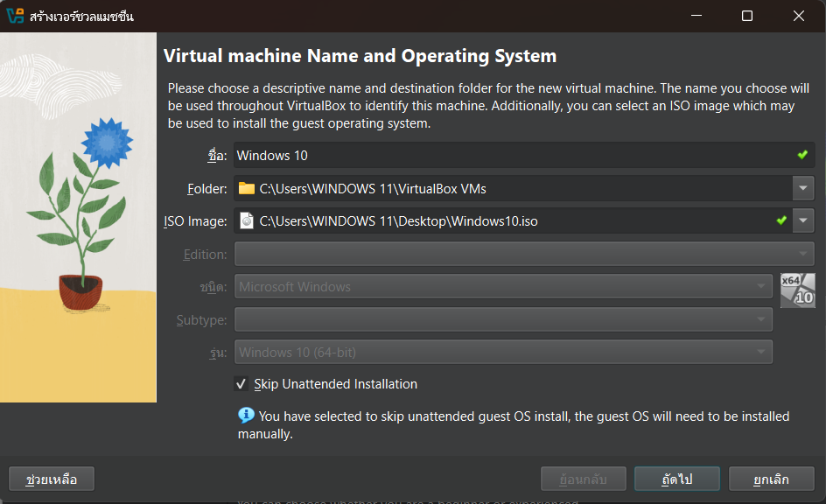Open the Microsoft Windows type dropdown

click(503, 287)
